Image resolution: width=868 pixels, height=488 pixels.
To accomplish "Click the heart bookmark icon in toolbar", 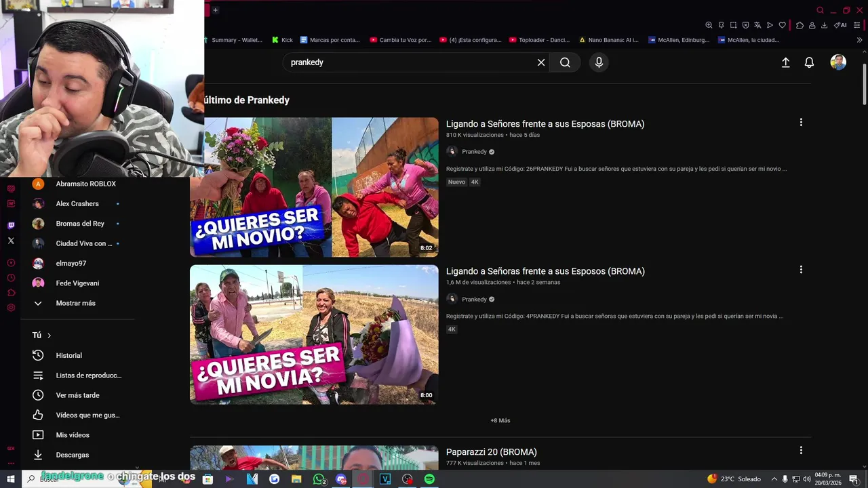I will point(782,25).
